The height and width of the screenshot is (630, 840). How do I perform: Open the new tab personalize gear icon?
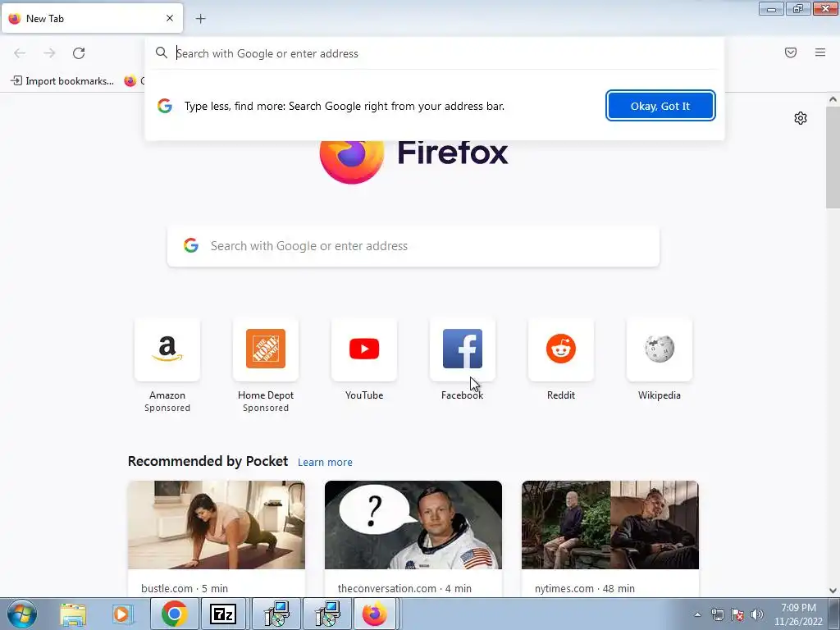click(801, 118)
